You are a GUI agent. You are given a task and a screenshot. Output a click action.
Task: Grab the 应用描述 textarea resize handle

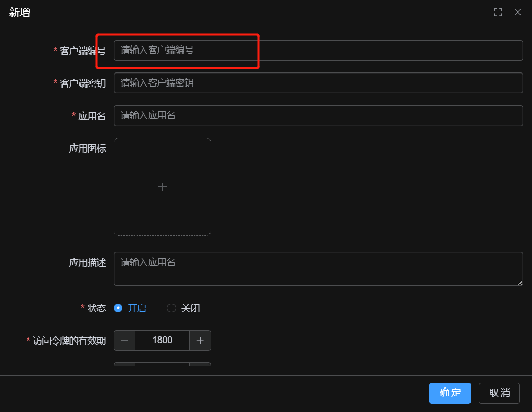[x=519, y=283]
